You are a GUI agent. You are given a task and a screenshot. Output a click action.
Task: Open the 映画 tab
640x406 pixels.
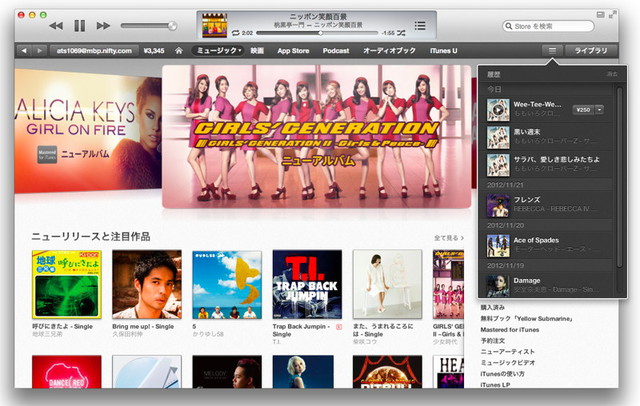tap(257, 51)
